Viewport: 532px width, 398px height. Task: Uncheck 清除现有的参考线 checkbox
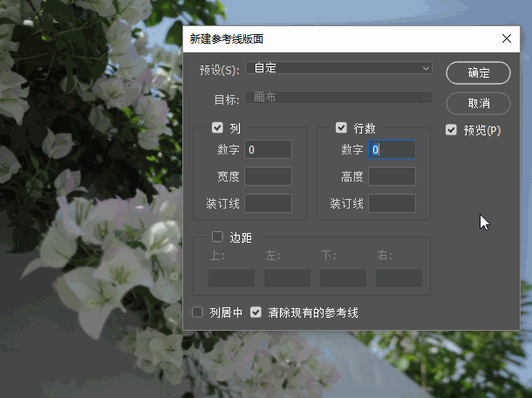[256, 312]
